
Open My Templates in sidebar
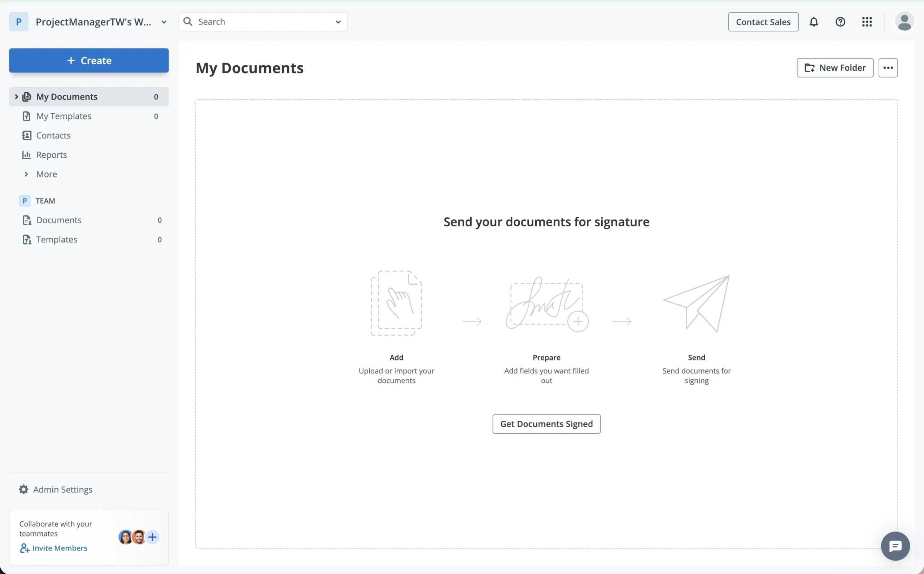64,116
